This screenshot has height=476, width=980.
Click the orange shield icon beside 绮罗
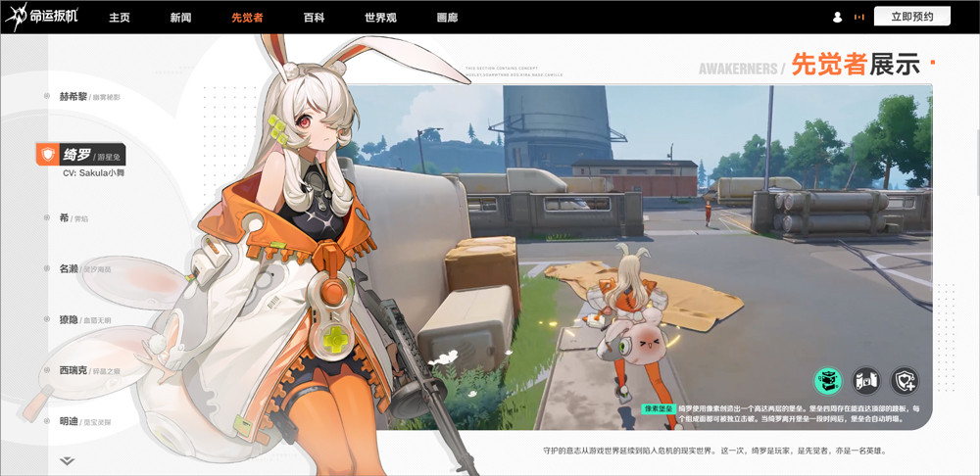pyautogui.click(x=47, y=154)
